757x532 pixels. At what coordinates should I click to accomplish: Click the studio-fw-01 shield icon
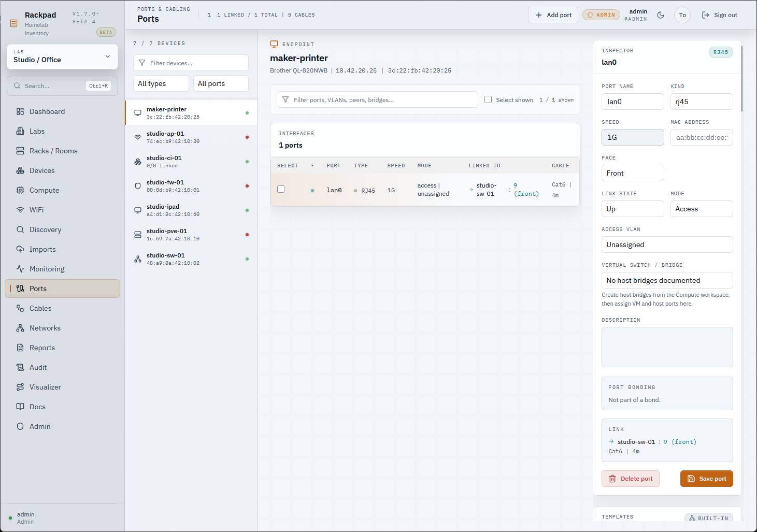[138, 185]
